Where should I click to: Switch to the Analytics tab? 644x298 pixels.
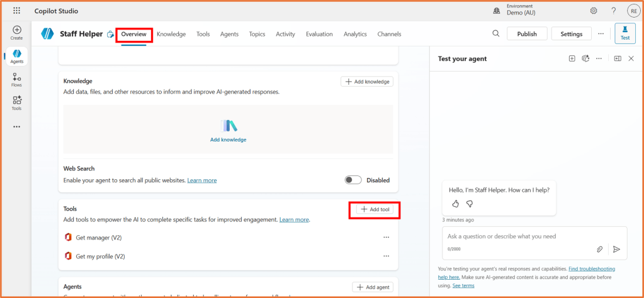(355, 35)
